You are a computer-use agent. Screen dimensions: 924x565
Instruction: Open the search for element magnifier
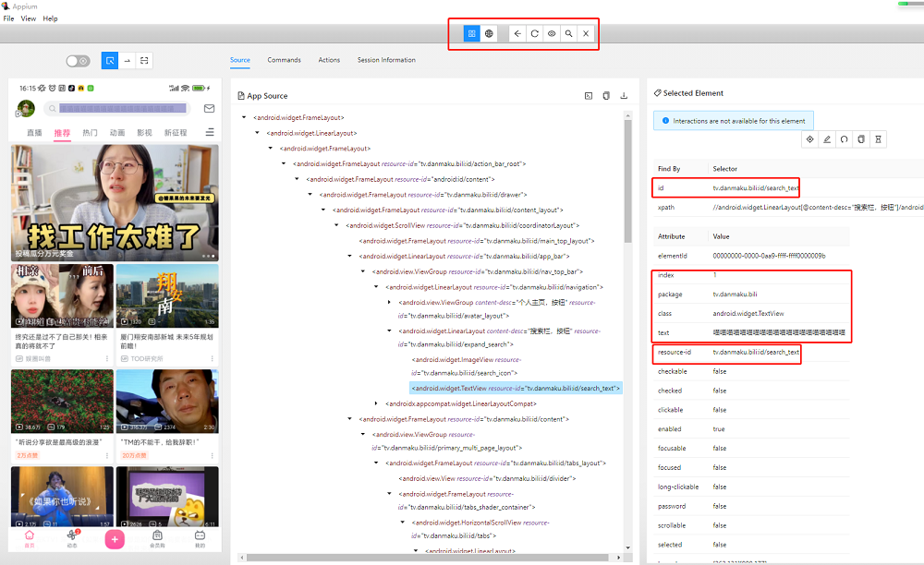[x=568, y=33]
